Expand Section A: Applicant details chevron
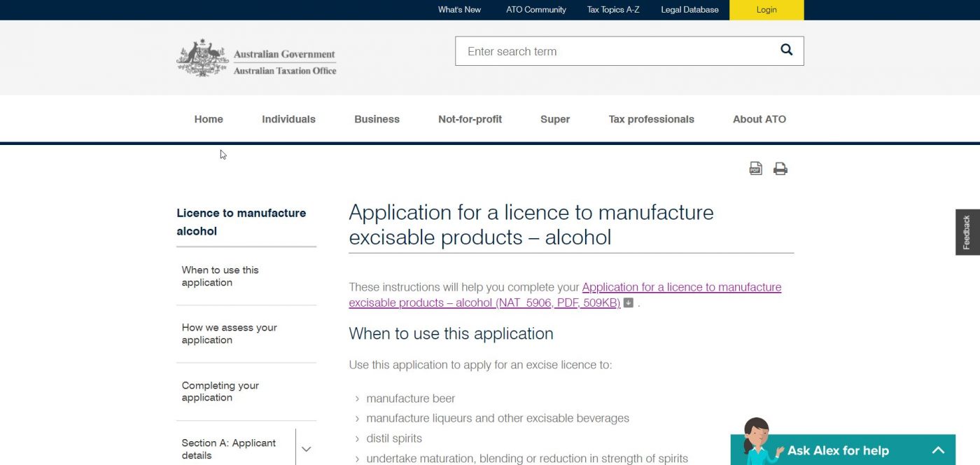The height and width of the screenshot is (465, 980). [306, 449]
